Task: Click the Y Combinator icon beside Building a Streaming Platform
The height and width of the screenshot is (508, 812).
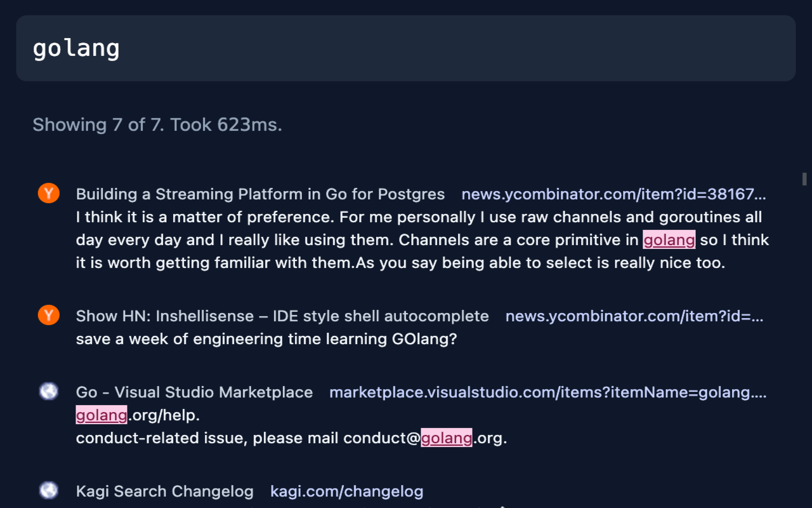Action: coord(49,193)
